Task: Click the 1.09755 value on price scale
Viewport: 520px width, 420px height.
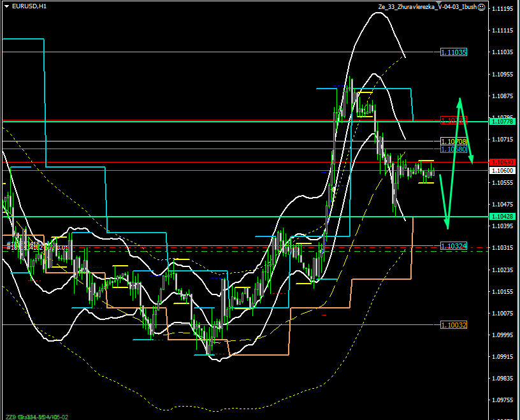Action: point(502,400)
